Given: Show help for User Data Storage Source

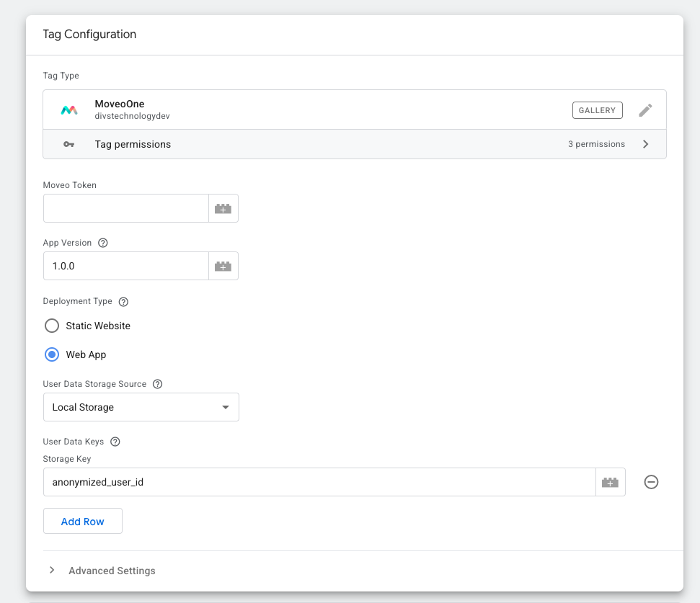Looking at the screenshot, I should click(158, 384).
